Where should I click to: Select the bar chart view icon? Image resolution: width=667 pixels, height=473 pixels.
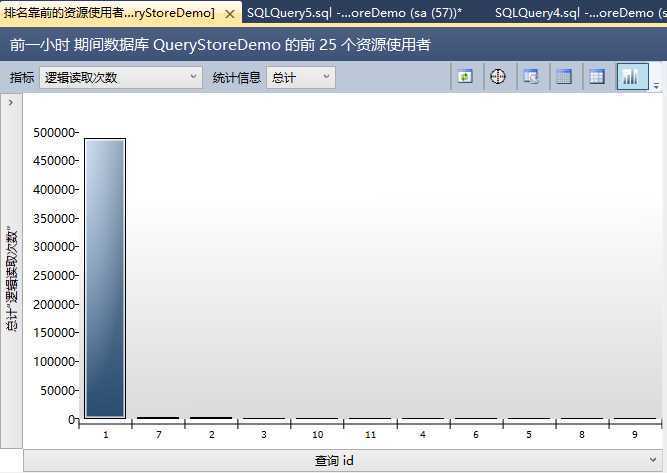tap(633, 77)
